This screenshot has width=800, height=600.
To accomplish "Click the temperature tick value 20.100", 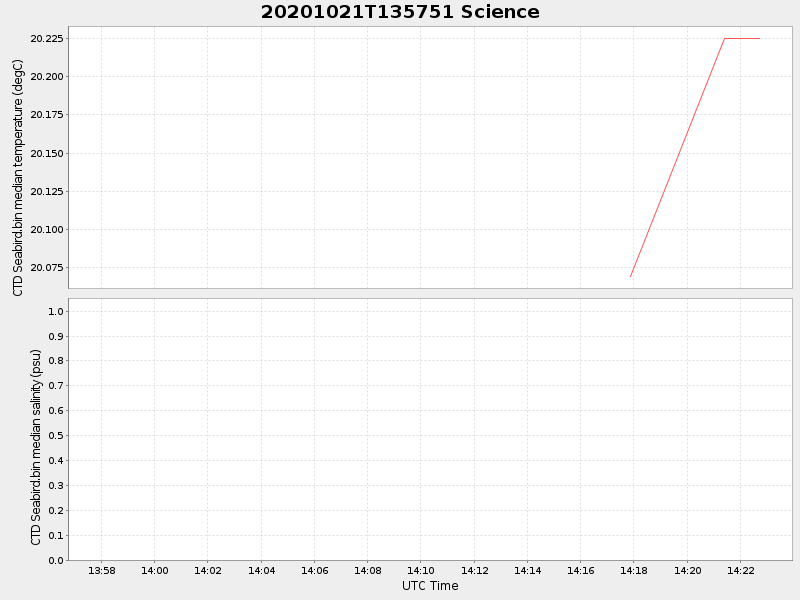I will pyautogui.click(x=47, y=230).
